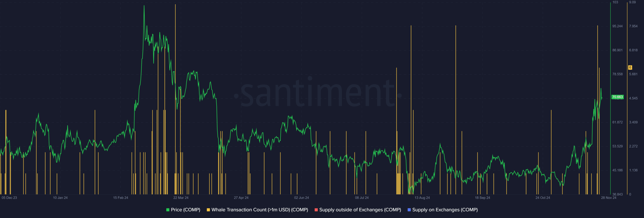This screenshot has height=218, width=644.
Task: Click the 9.09 whale count axis value
Action: coord(632,2)
